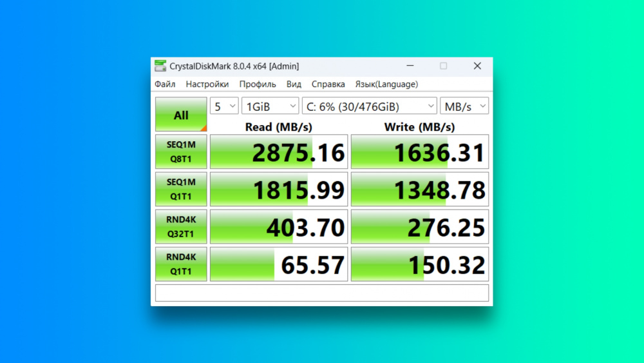
Task: Click the CrystalDiskMark 8.0.4 x64 title text
Action: 234,66
